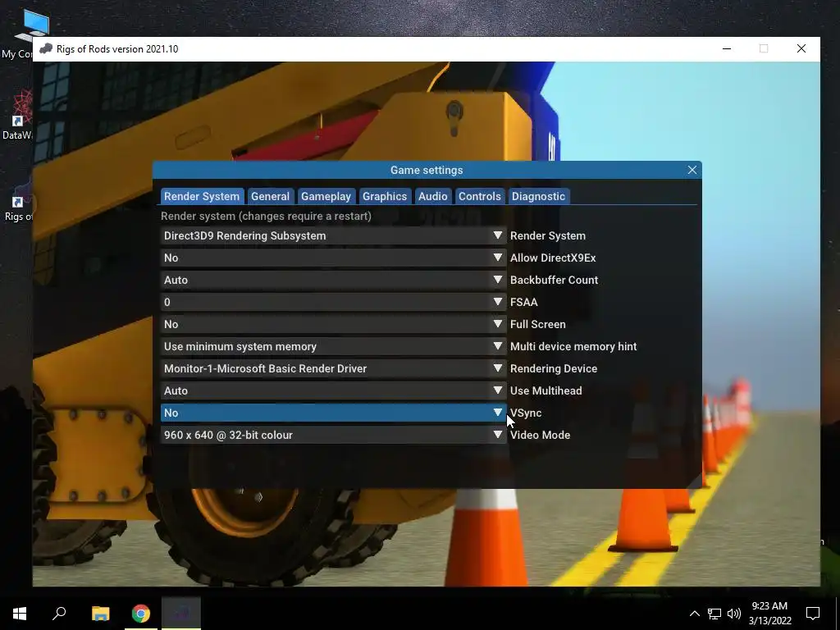
Task: Select the Graphics tab
Action: pyautogui.click(x=385, y=196)
